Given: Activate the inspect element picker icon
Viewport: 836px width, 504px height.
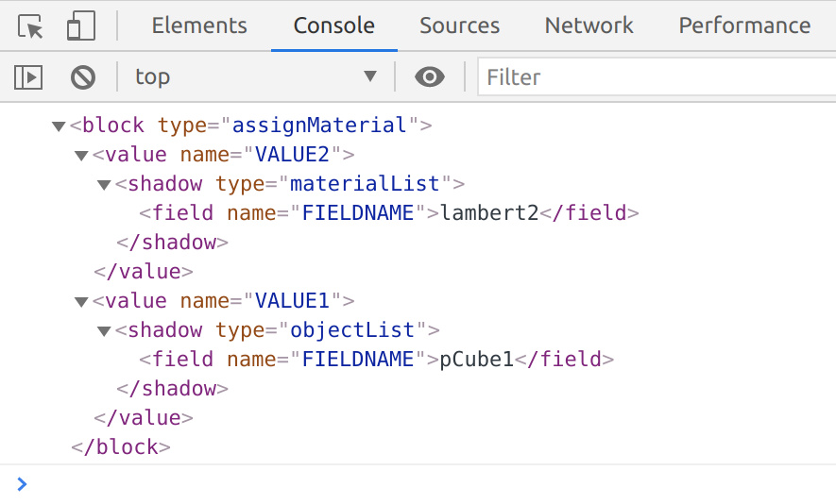Looking at the screenshot, I should point(30,25).
